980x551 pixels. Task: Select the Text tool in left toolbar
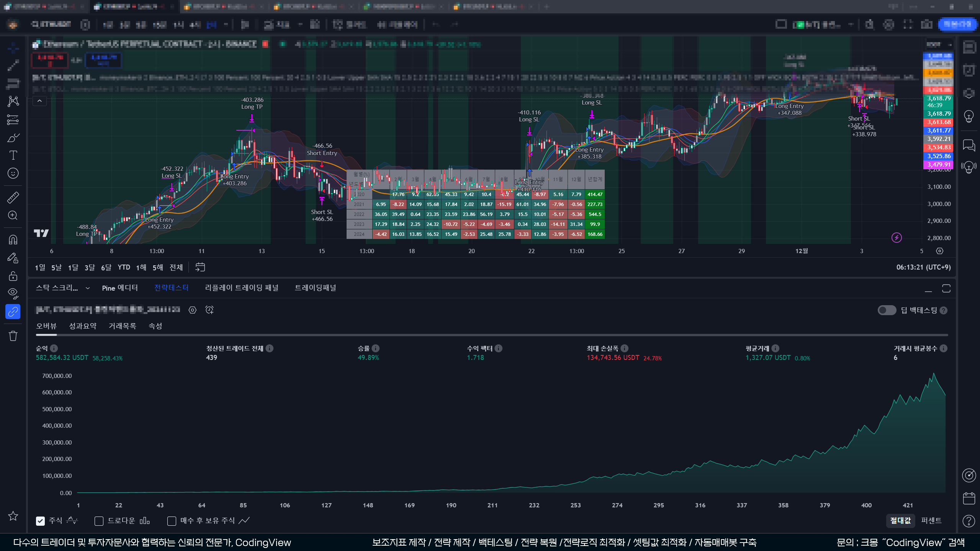(13, 155)
